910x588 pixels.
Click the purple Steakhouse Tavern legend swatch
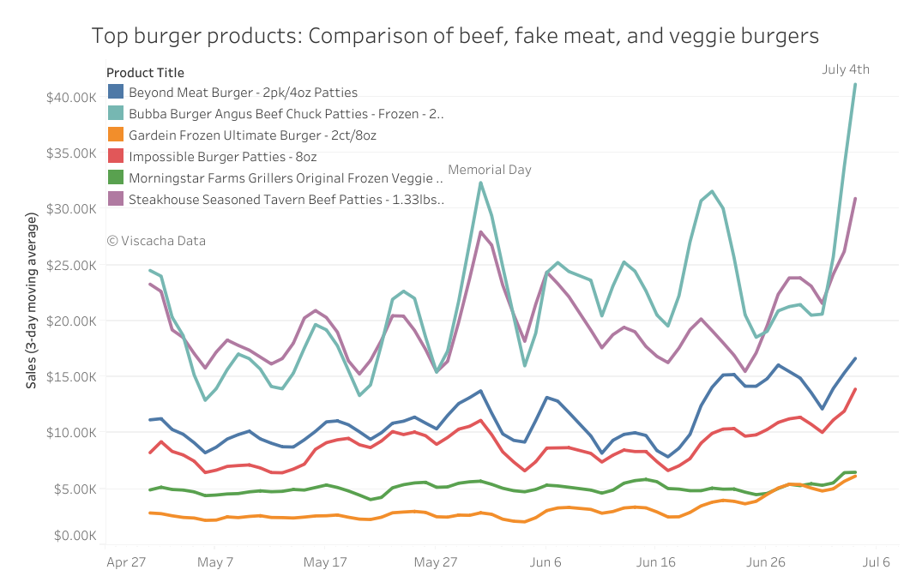point(116,199)
